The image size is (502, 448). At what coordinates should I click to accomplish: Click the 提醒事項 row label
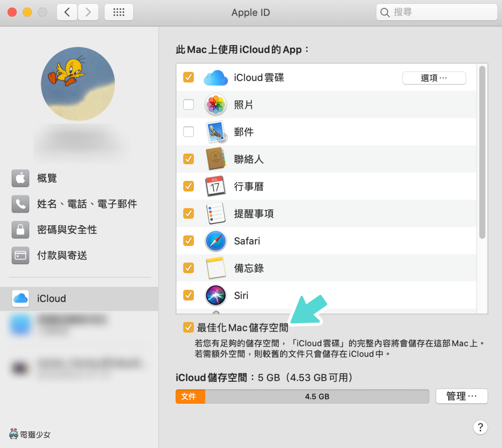click(254, 214)
